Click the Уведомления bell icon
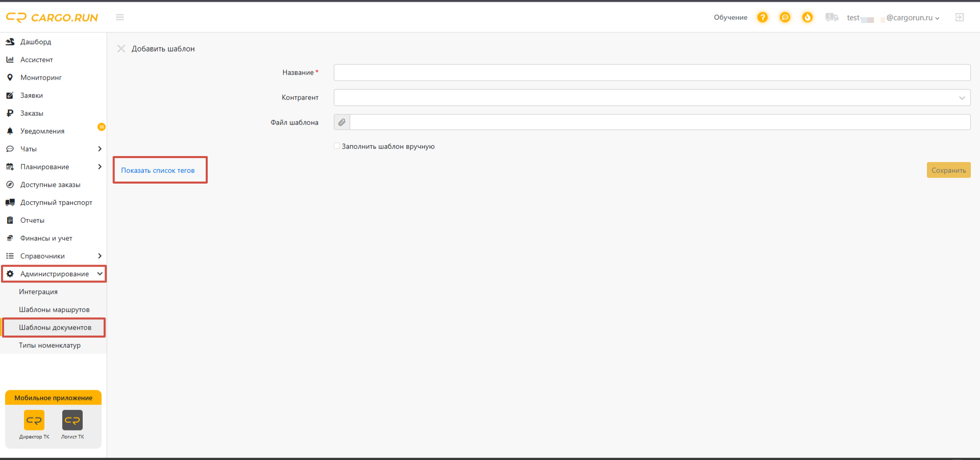 pos(10,131)
